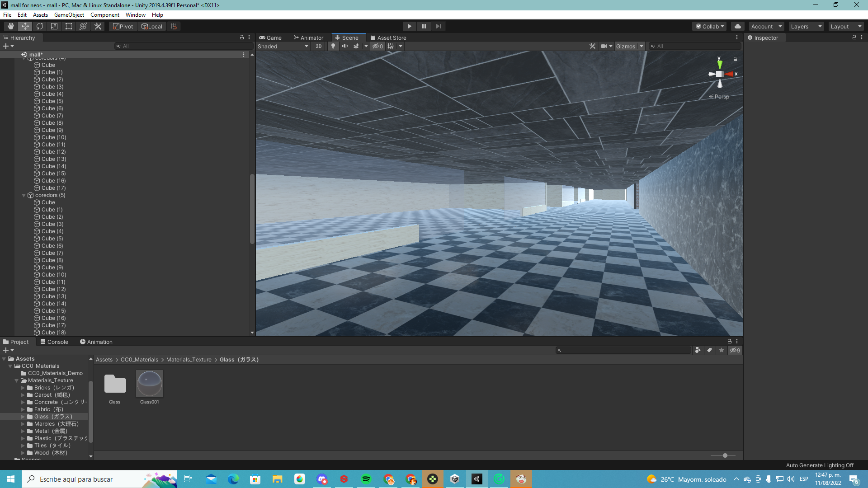868x488 pixels.
Task: Toggle Local/Global handle rotation
Action: point(152,26)
